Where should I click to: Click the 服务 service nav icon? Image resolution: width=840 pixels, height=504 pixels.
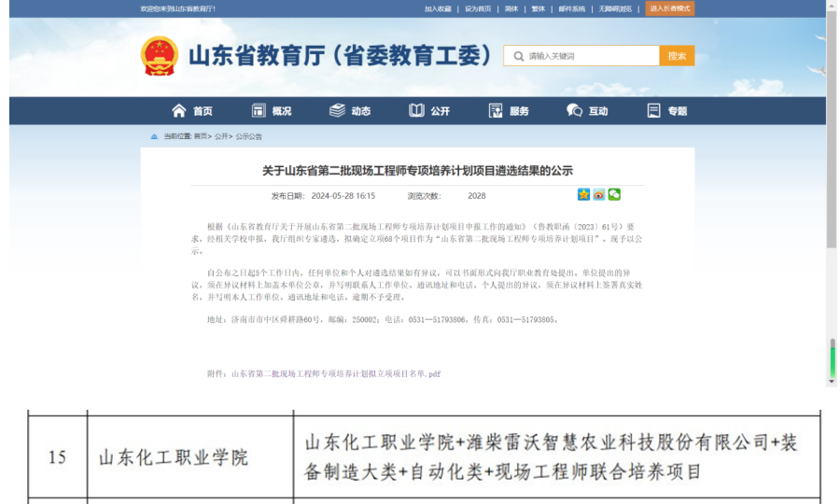496,111
